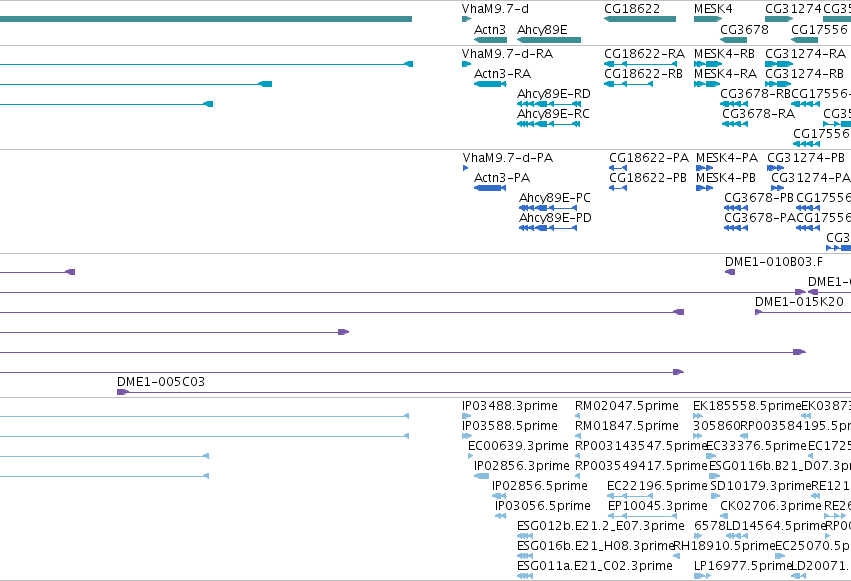
Task: Click the CG3678-RA transcript
Action: [x=735, y=124]
